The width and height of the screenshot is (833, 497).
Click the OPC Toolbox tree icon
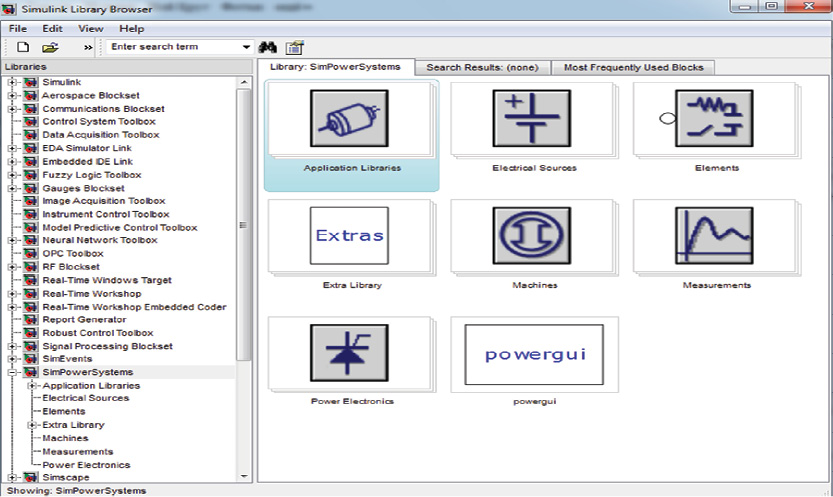[31, 254]
